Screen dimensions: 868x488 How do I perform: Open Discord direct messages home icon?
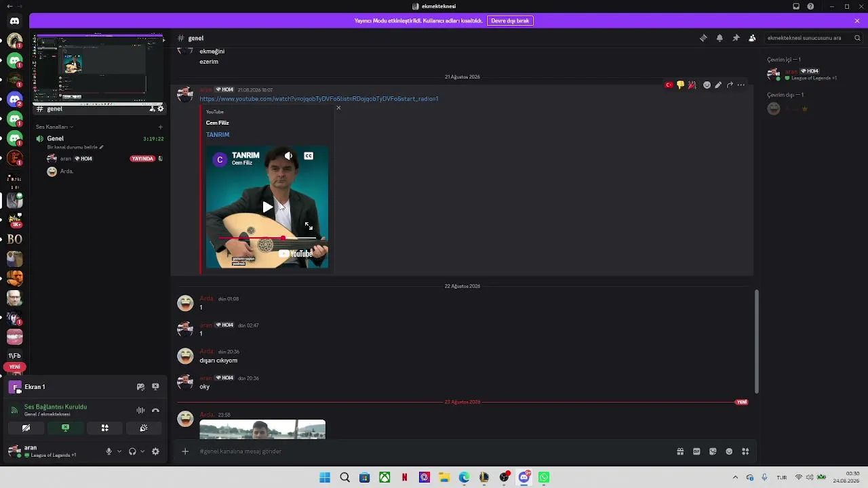pyautogui.click(x=14, y=21)
